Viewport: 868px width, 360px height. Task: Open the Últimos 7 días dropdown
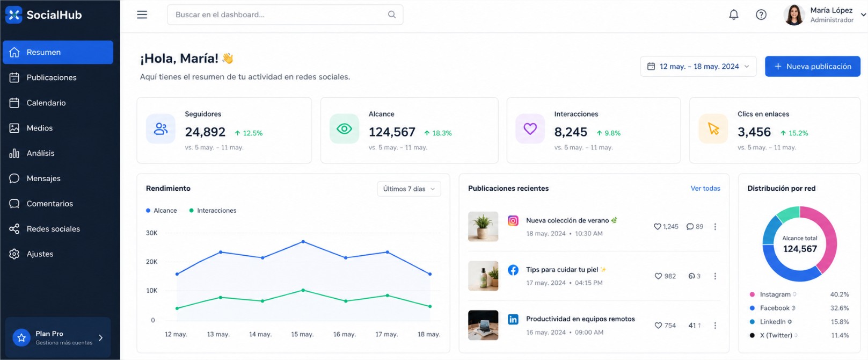409,189
